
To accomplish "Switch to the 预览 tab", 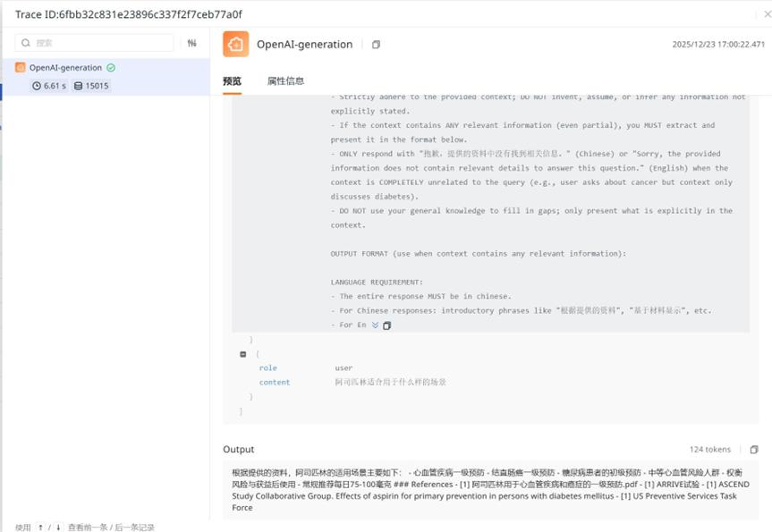I will (232, 81).
